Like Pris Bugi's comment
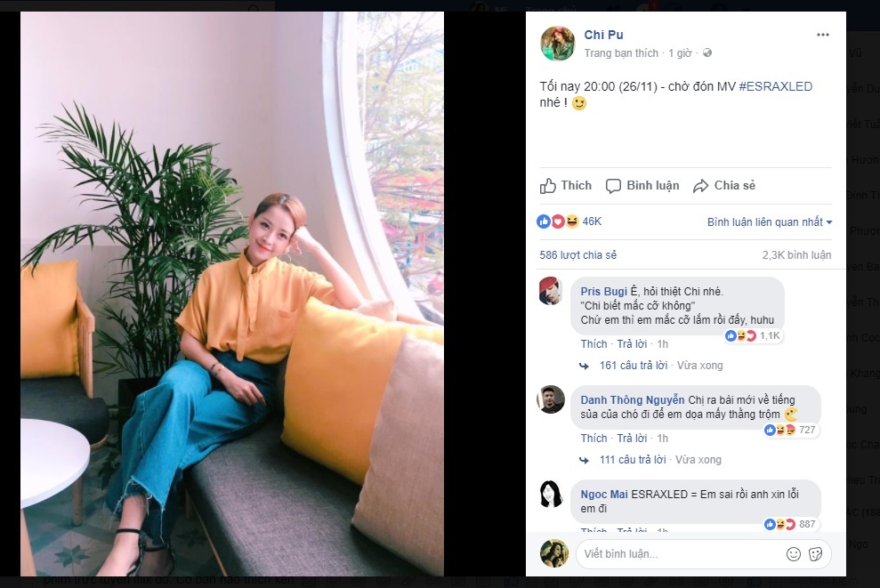 point(593,343)
